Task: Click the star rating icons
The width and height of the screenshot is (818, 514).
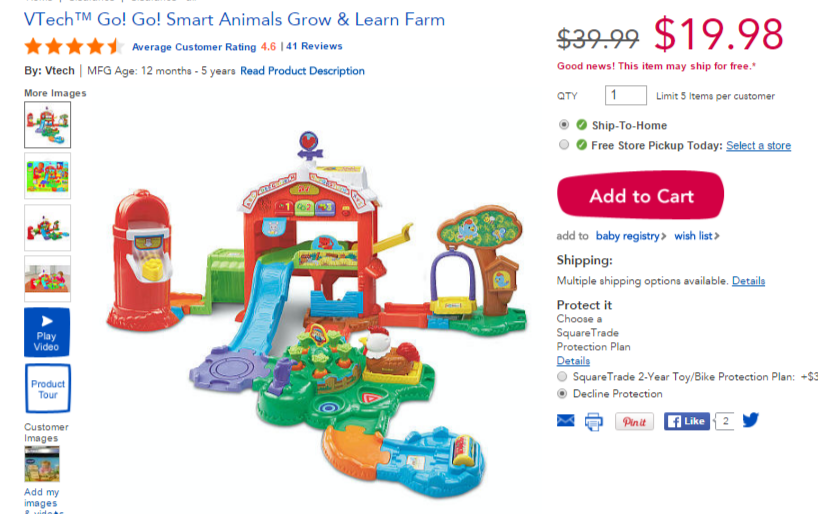Action: (x=74, y=46)
